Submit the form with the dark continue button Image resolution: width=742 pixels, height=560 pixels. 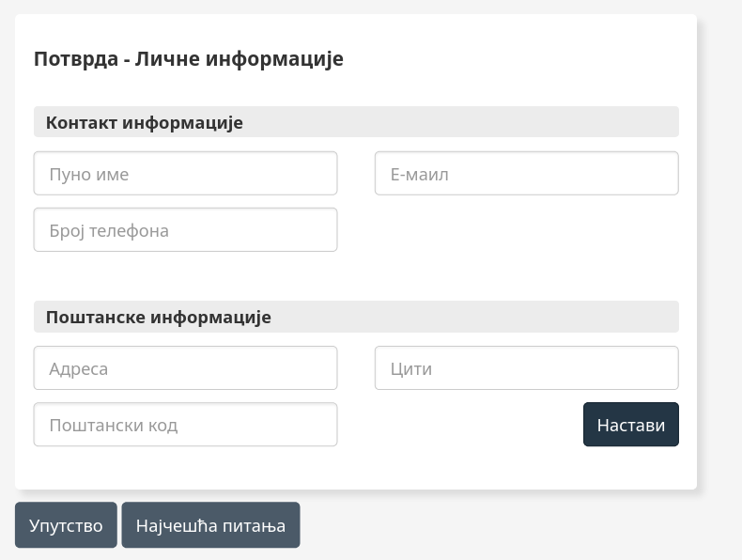tap(631, 424)
